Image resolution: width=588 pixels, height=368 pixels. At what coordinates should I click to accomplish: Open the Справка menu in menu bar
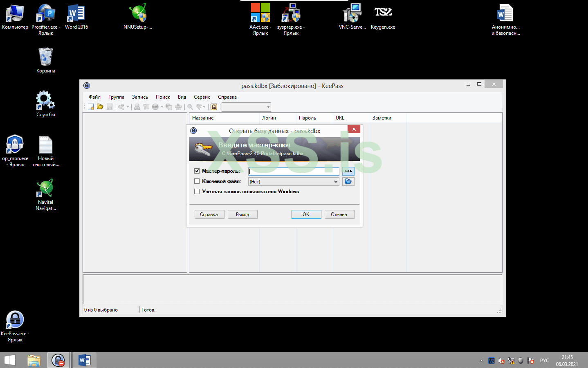[x=227, y=97]
